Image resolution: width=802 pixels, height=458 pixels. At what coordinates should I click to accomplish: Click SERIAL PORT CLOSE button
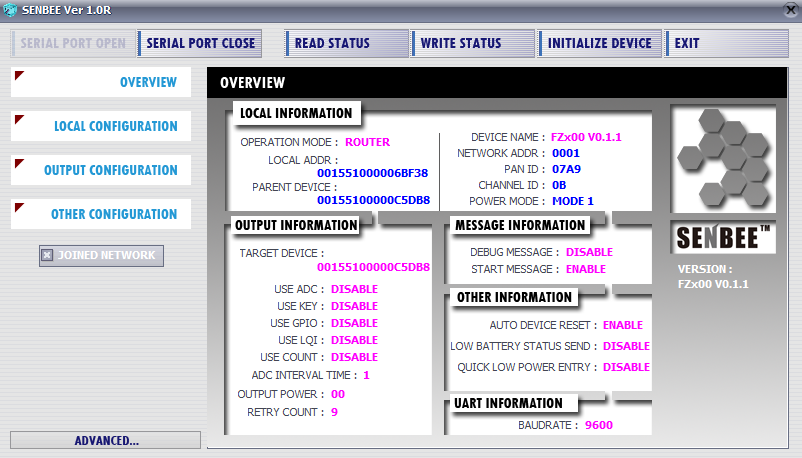(x=200, y=43)
